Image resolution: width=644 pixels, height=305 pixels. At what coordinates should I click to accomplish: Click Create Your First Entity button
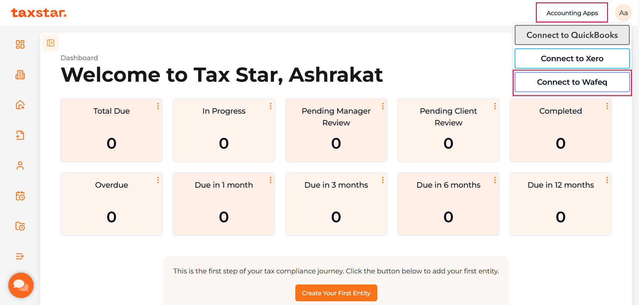tap(336, 293)
